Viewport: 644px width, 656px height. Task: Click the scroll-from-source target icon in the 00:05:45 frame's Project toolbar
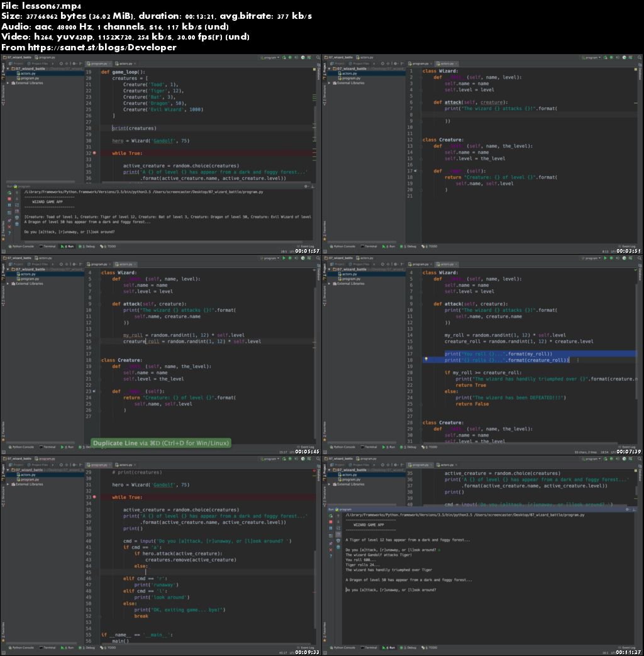(61, 264)
